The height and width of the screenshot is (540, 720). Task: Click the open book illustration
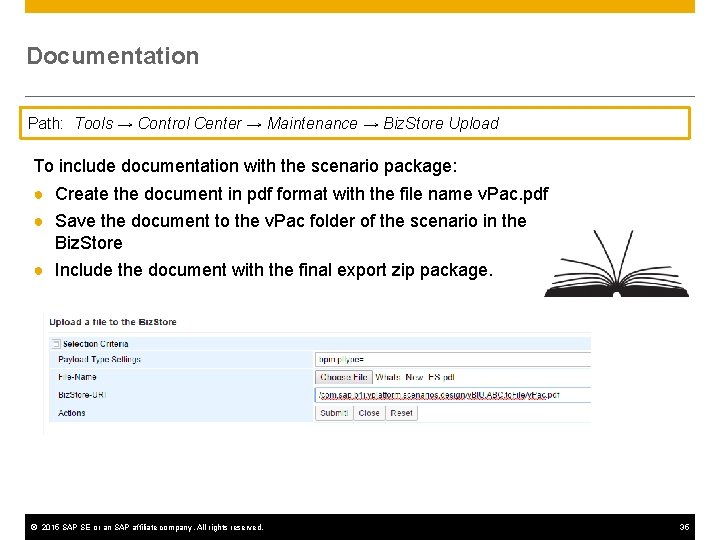tap(616, 264)
